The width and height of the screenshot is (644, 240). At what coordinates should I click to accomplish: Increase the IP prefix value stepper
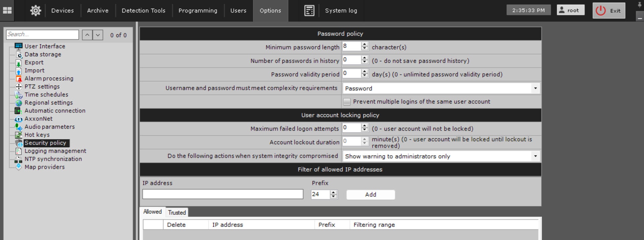point(333,192)
